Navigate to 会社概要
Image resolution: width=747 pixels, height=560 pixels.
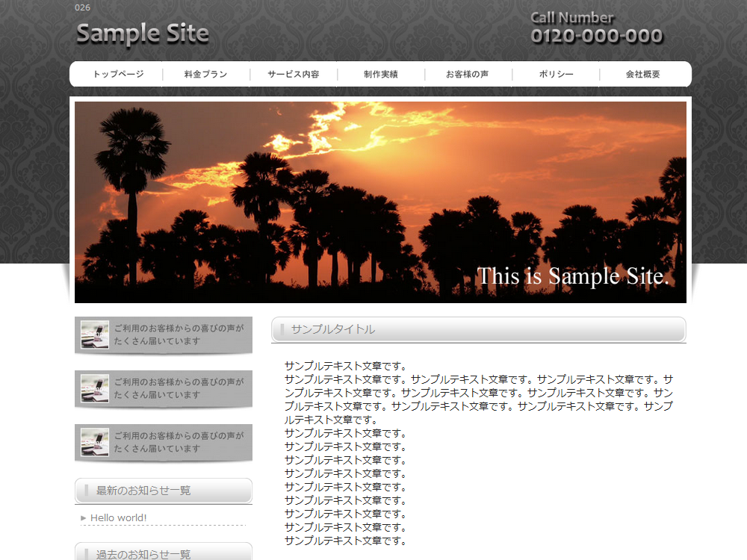(643, 74)
